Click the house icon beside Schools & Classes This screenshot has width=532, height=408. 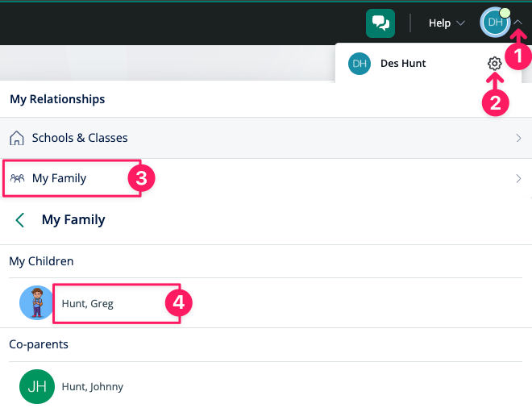(17, 138)
